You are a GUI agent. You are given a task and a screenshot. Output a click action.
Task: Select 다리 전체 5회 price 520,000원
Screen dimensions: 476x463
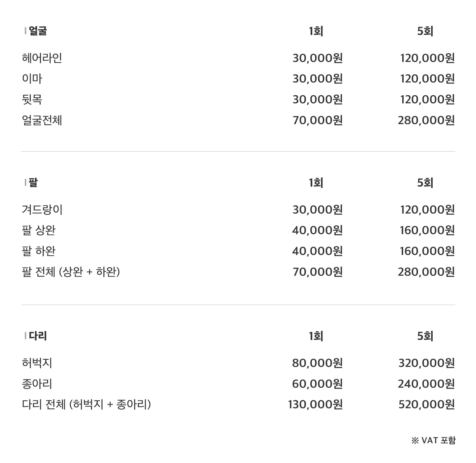[x=427, y=405]
